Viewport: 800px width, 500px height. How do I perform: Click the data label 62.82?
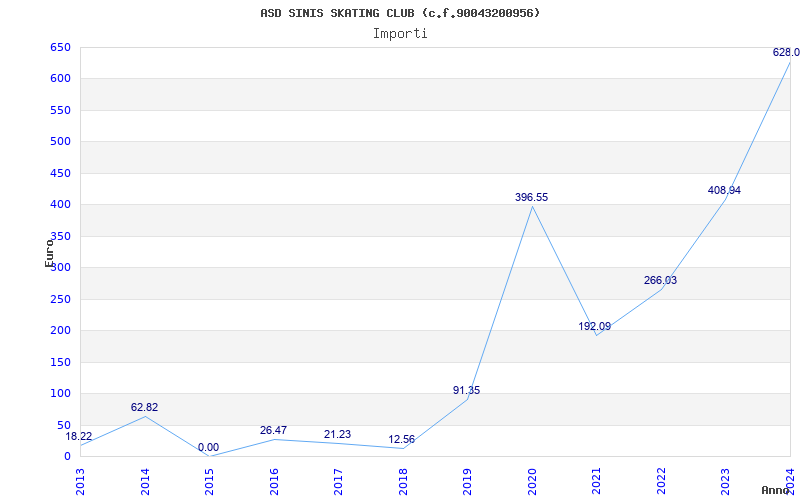point(144,407)
